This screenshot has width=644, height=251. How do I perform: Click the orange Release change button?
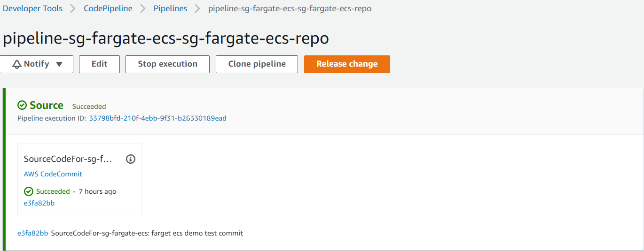[x=347, y=64]
